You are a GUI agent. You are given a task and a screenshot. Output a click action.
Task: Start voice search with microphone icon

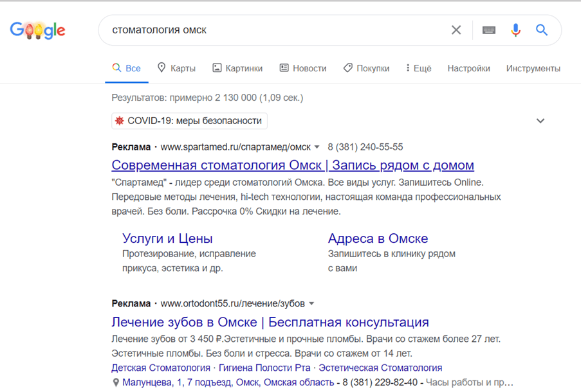click(515, 30)
